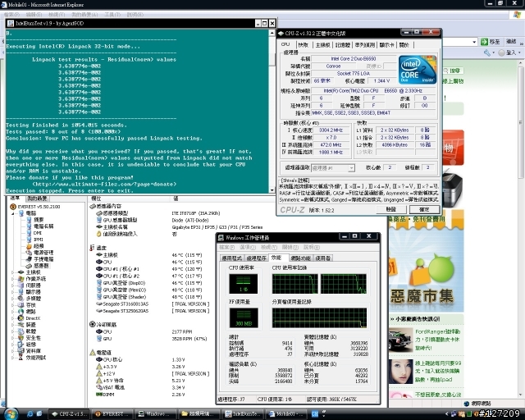This screenshot has width=525, height=420.
Task: Open the second tab (cache) in CPU-Z
Action: (x=303, y=45)
